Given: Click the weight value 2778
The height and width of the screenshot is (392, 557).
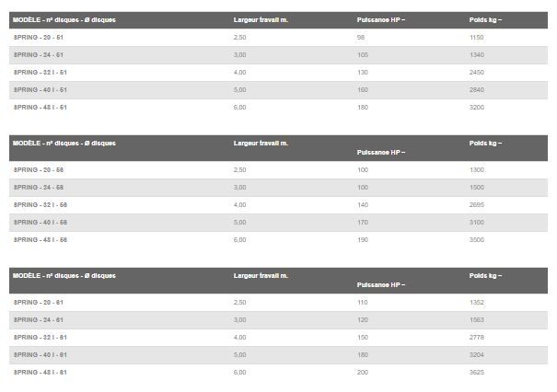Looking at the screenshot, I should click(476, 337).
